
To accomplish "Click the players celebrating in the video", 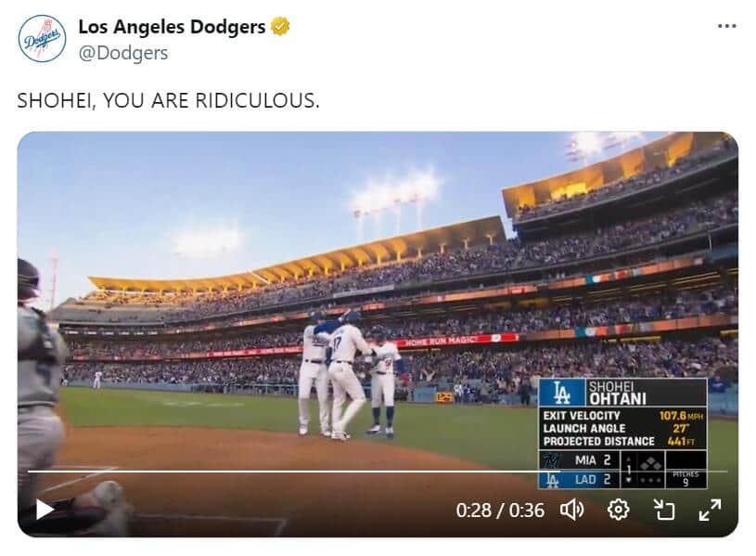I will 350,374.
